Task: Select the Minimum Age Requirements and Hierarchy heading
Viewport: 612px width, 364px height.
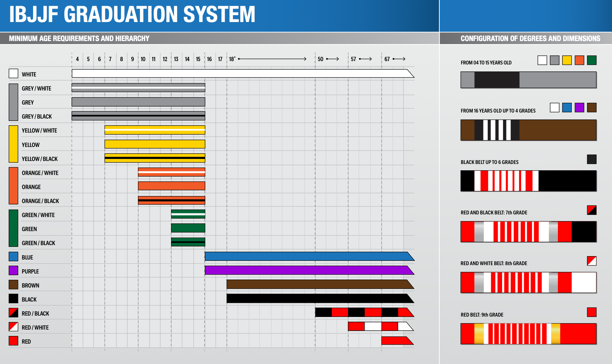Action: (79, 38)
